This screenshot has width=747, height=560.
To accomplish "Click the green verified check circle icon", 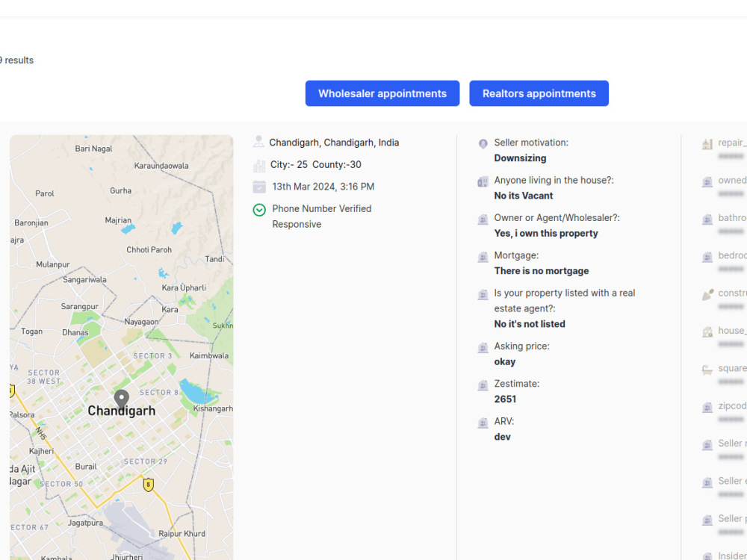I will (x=259, y=210).
